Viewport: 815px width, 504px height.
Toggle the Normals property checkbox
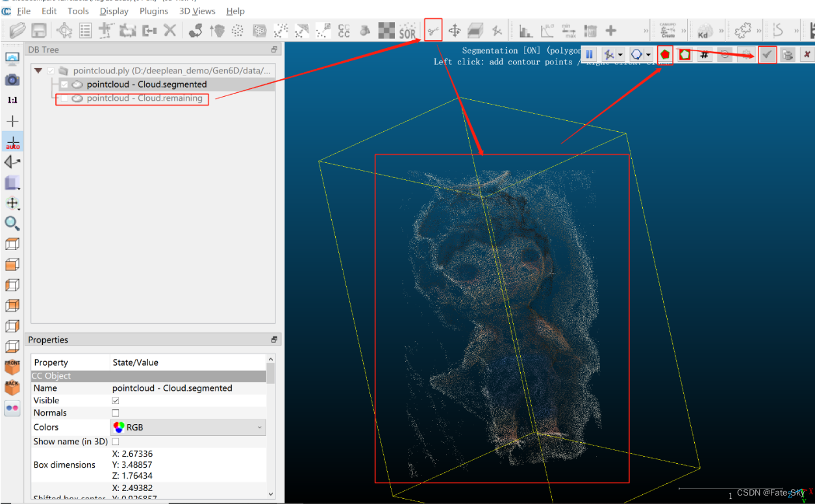click(x=116, y=413)
